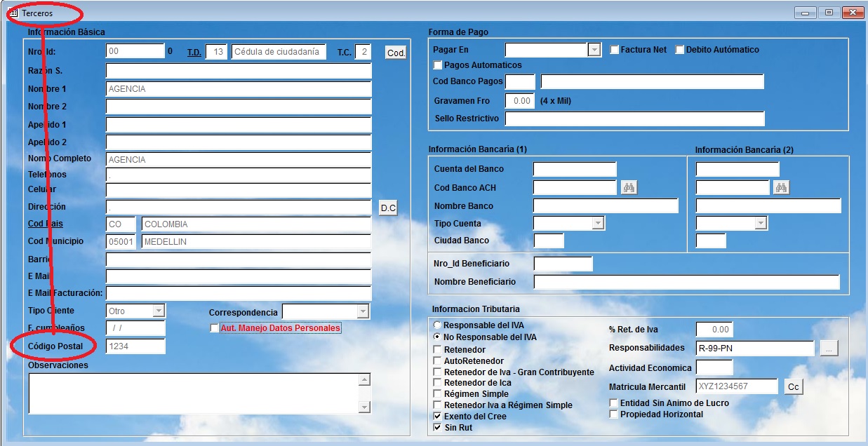
Task: Click the Cod Banco Pagos code field
Action: (x=520, y=81)
